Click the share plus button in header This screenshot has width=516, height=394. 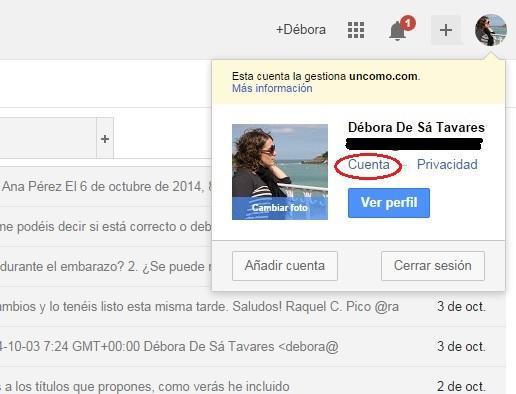[446, 30]
